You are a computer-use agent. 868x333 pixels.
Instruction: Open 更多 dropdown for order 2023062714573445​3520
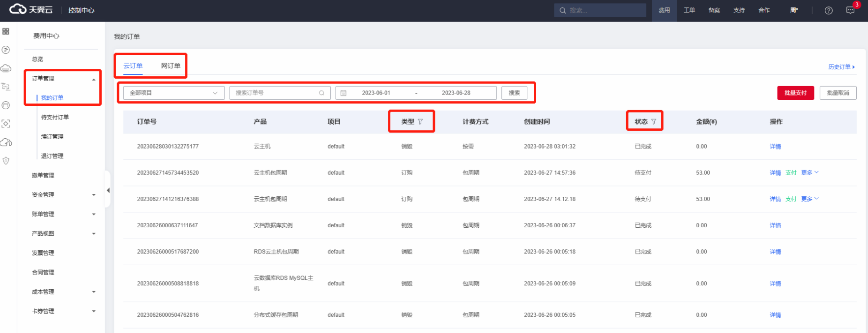(x=809, y=173)
